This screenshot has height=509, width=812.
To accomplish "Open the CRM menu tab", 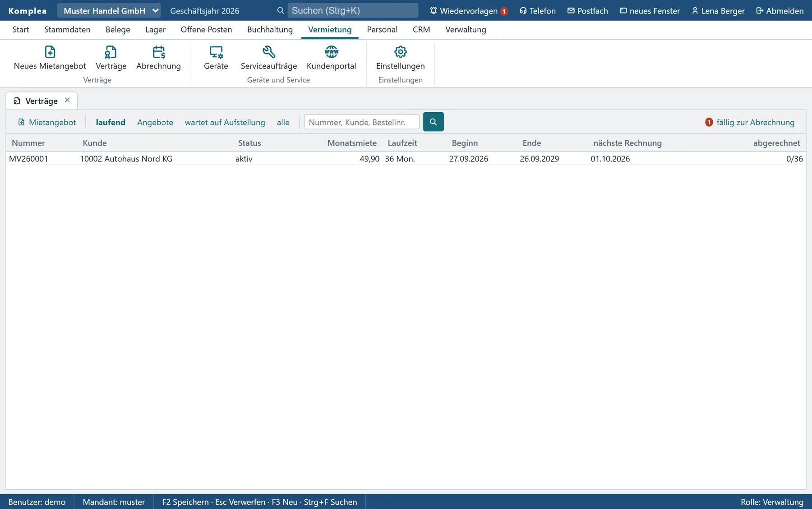I will (421, 29).
